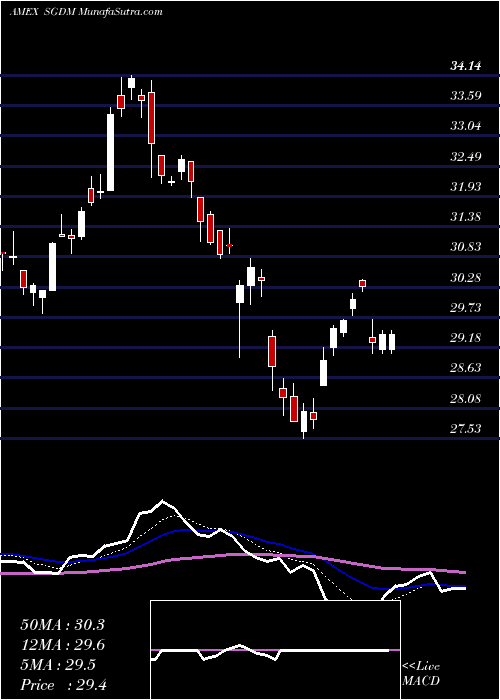Click inside the MACD indicator panel
The image size is (500, 700).
tap(275, 650)
